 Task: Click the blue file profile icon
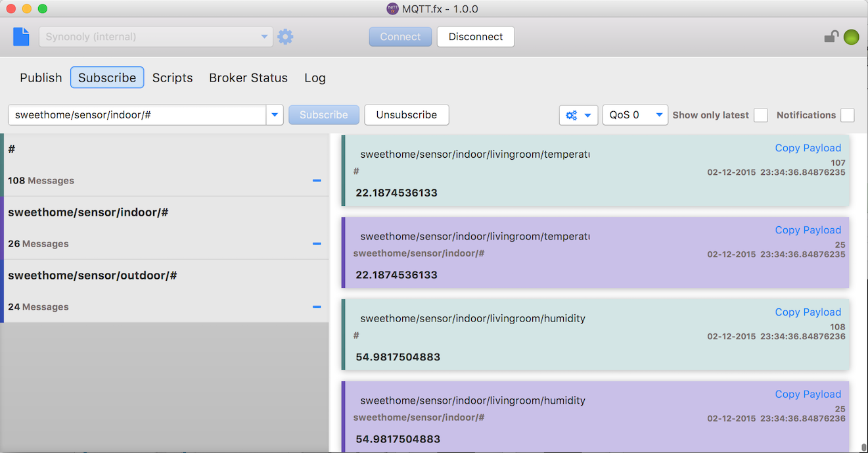click(21, 37)
